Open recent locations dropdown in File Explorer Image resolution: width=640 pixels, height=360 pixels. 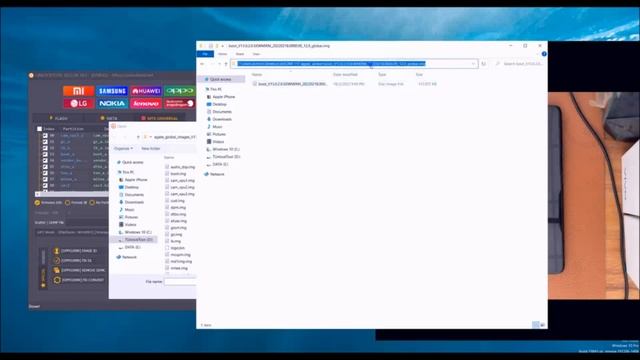tap(220, 64)
